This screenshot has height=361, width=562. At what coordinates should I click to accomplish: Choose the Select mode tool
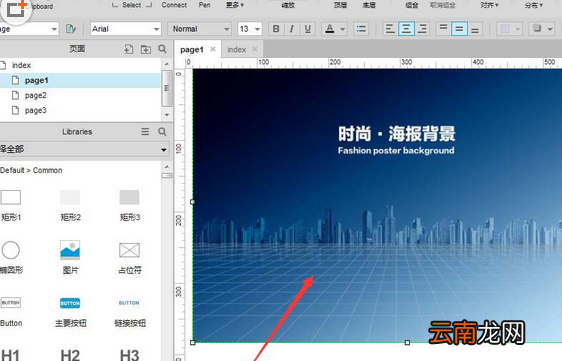132,5
